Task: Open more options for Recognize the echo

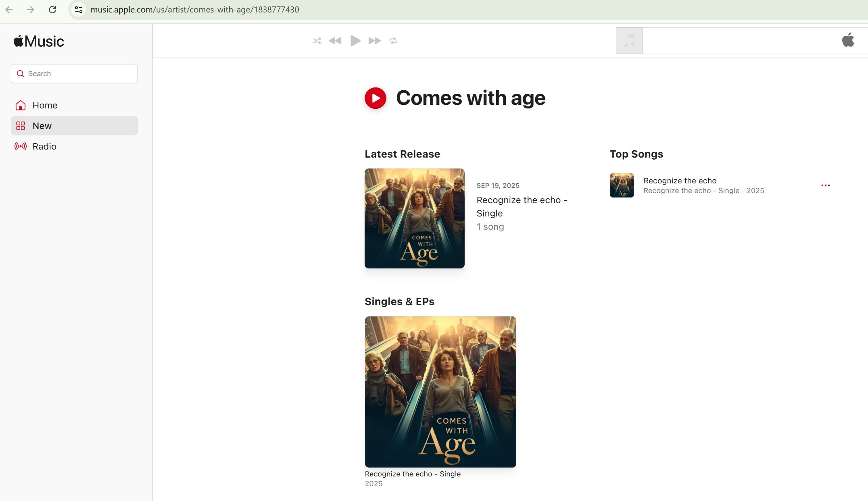Action: coord(825,185)
